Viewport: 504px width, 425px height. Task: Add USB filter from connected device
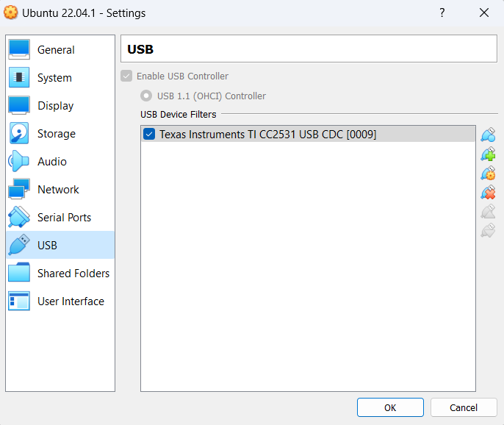tap(488, 154)
